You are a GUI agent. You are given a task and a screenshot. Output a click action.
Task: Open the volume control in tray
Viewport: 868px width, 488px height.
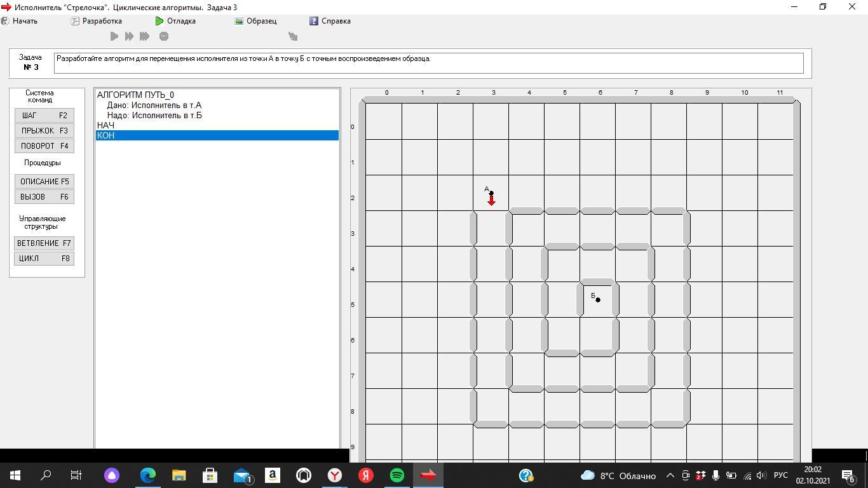[761, 475]
